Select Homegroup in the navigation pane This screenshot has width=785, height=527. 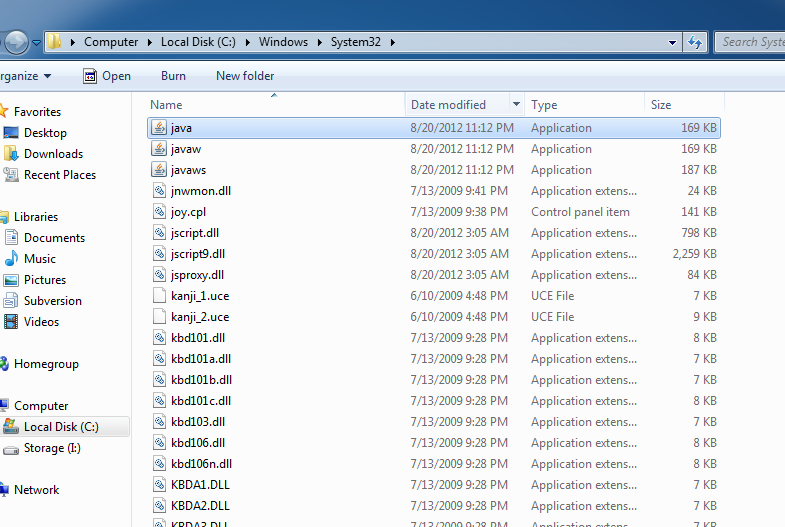[x=46, y=364]
